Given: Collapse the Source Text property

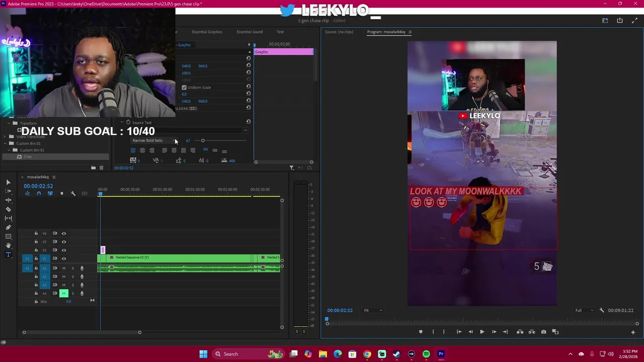Looking at the screenshot, I should 122,122.
